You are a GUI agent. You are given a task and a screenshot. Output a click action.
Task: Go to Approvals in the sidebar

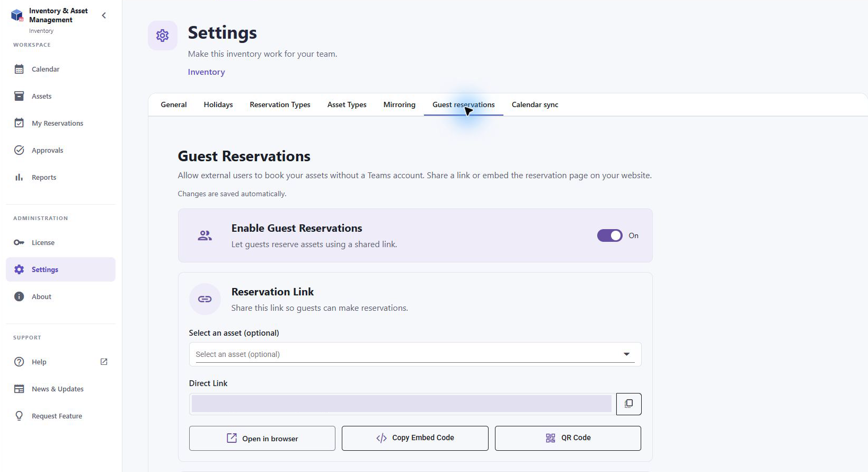tap(61, 150)
